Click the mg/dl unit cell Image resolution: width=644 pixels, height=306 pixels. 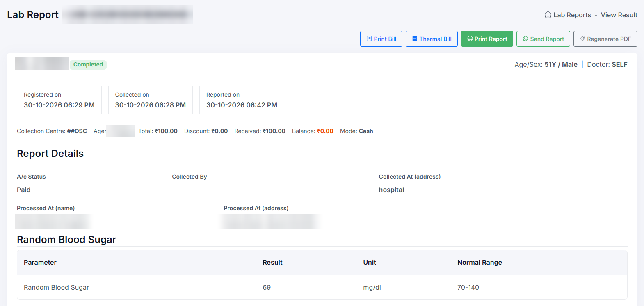[x=372, y=287]
